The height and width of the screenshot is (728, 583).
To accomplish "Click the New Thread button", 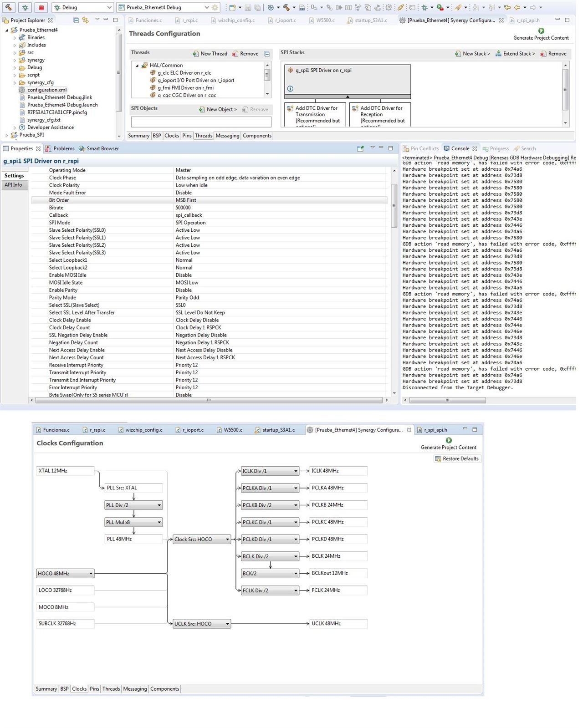I will [x=210, y=54].
